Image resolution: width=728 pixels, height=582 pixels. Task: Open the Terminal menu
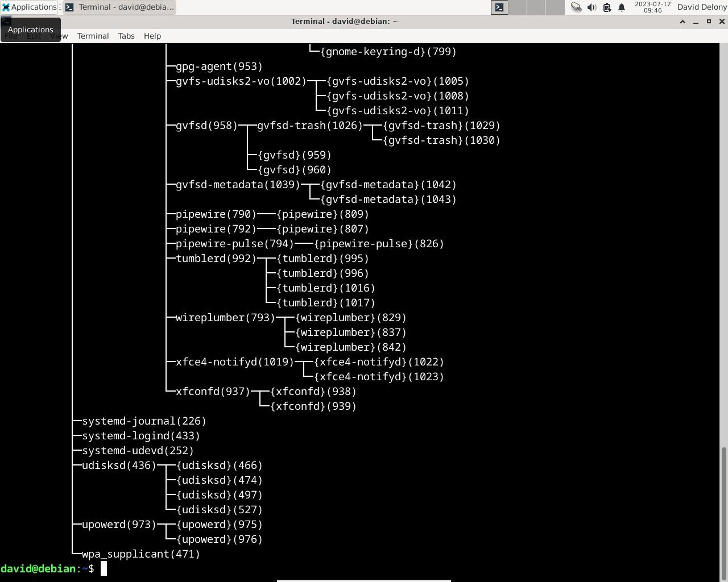coord(93,36)
